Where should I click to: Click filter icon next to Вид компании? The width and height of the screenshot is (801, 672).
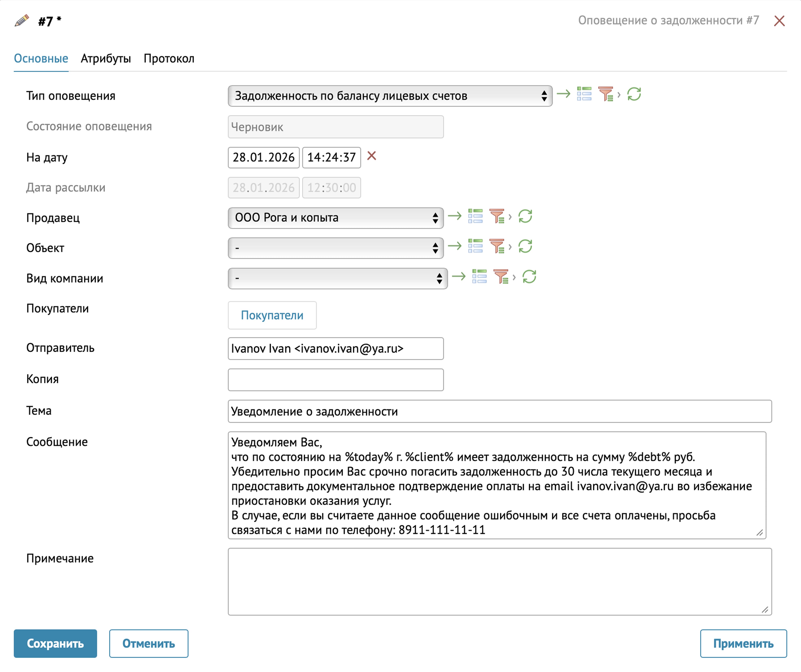(x=501, y=277)
